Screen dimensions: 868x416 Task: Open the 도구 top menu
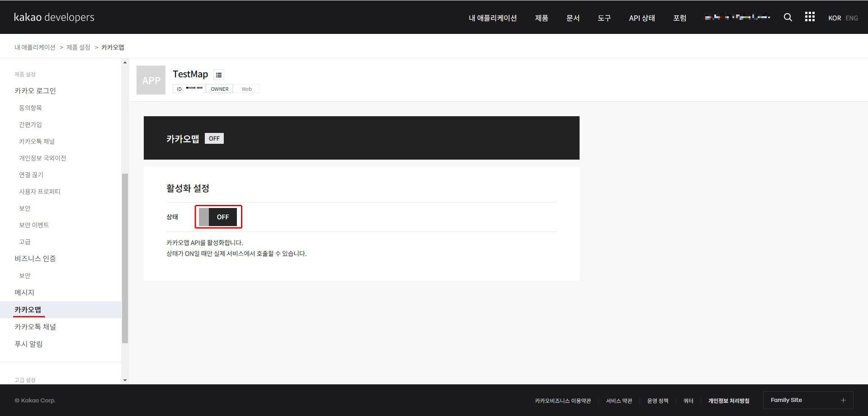click(604, 18)
